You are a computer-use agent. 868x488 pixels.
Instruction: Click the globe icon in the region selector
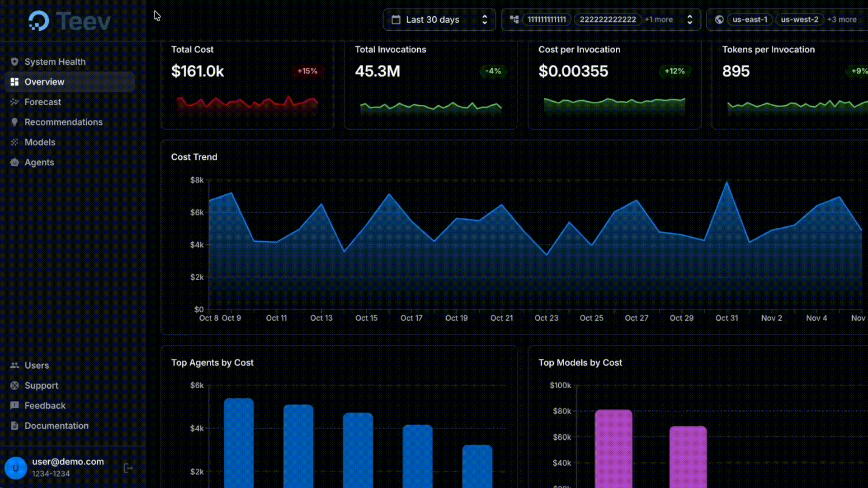(x=719, y=19)
